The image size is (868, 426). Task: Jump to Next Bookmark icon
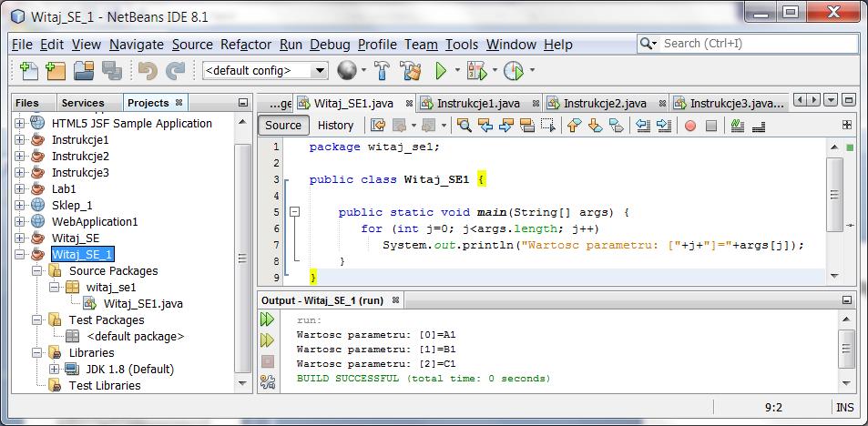click(595, 126)
